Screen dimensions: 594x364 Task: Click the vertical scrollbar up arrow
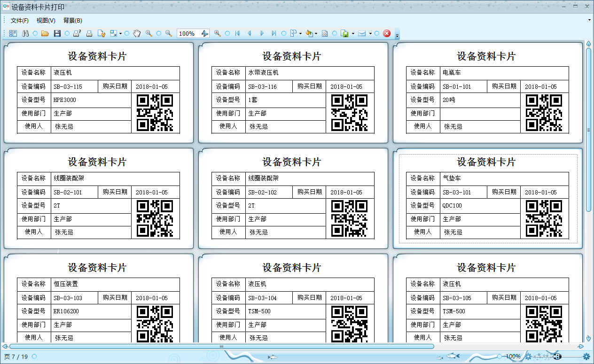[588, 44]
